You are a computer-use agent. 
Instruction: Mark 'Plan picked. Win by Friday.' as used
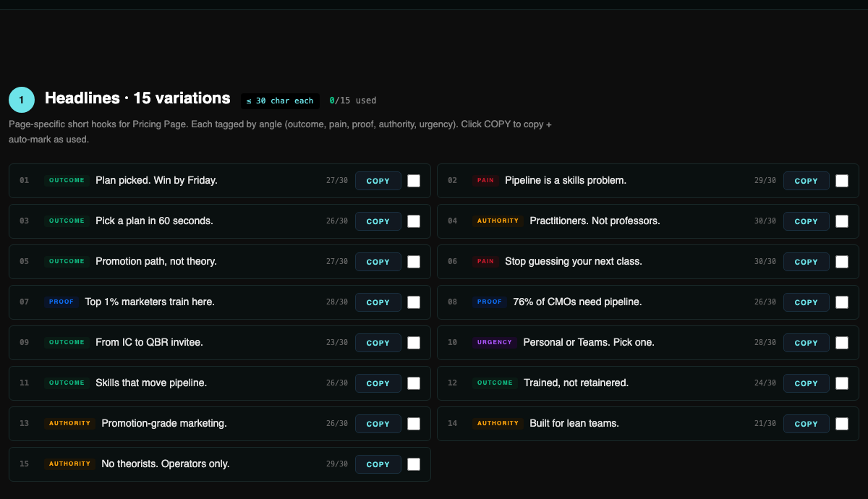414,181
